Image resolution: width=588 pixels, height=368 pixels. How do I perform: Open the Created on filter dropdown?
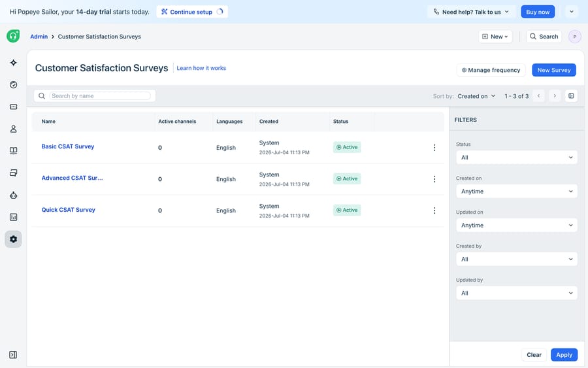pyautogui.click(x=516, y=192)
